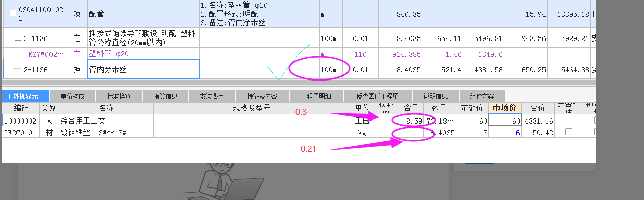Screen dimensions: 644x200
Task: Select the 市场价 value 6 for 镀锌铁丝
Action: [x=505, y=132]
